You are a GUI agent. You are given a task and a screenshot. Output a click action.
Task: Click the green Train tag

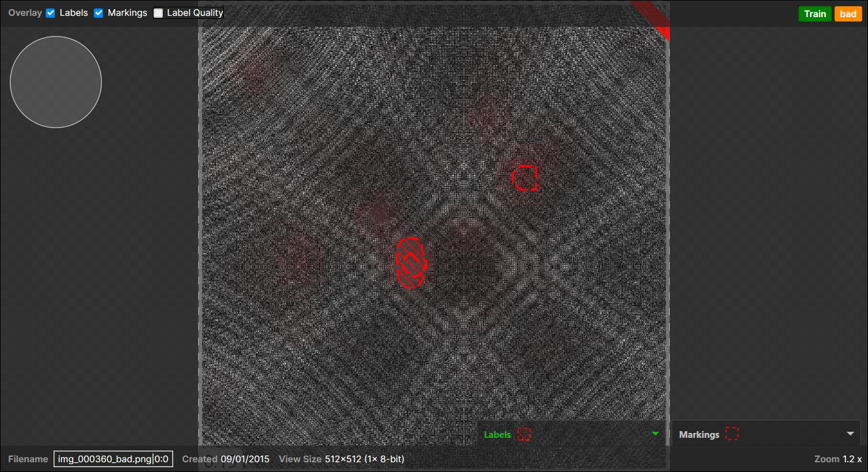[x=814, y=14]
